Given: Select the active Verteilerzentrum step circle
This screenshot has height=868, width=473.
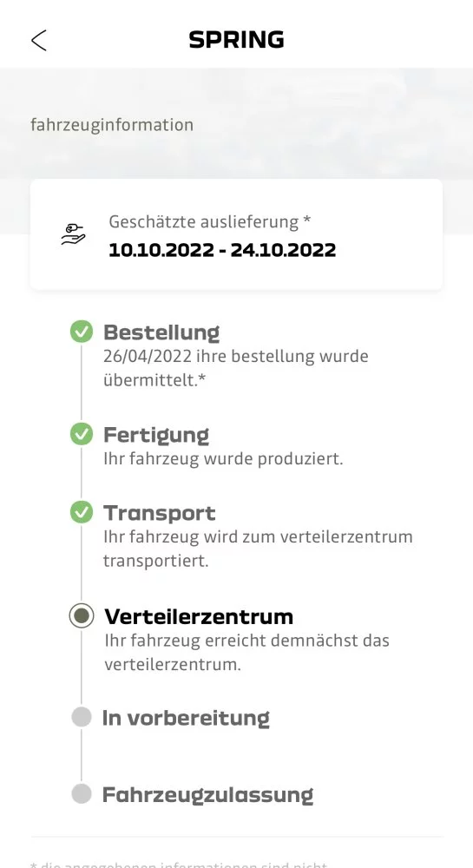Looking at the screenshot, I should (82, 615).
